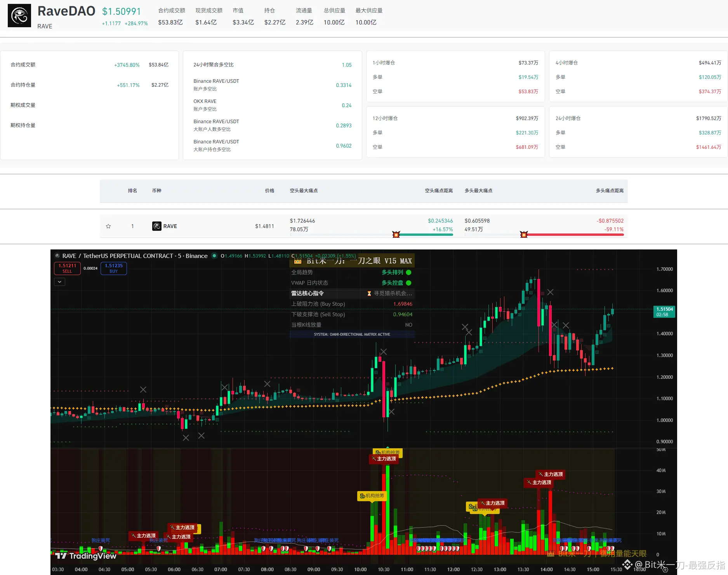Click the green dot beside 多头排列
Screen dimensions: 728x575
coord(408,272)
